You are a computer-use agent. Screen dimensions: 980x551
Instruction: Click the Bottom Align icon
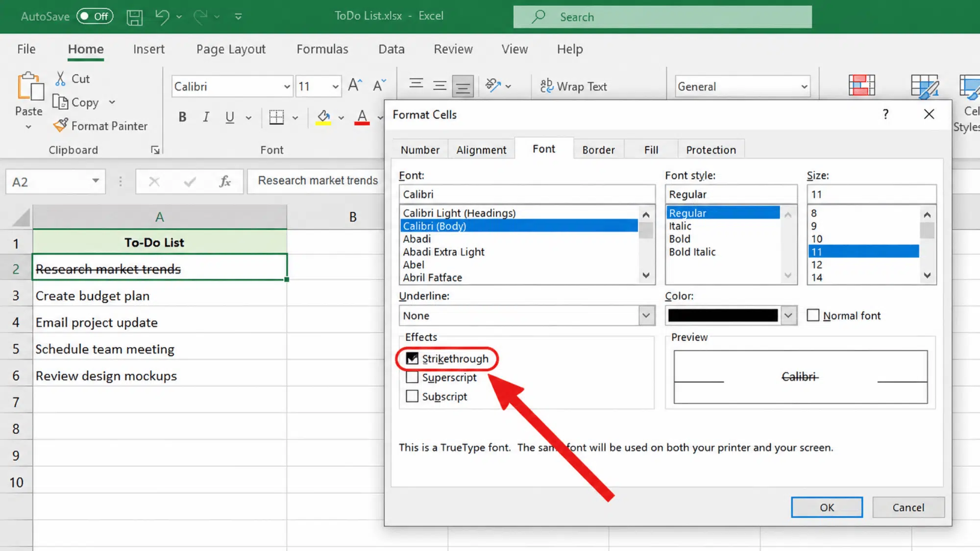[463, 86]
